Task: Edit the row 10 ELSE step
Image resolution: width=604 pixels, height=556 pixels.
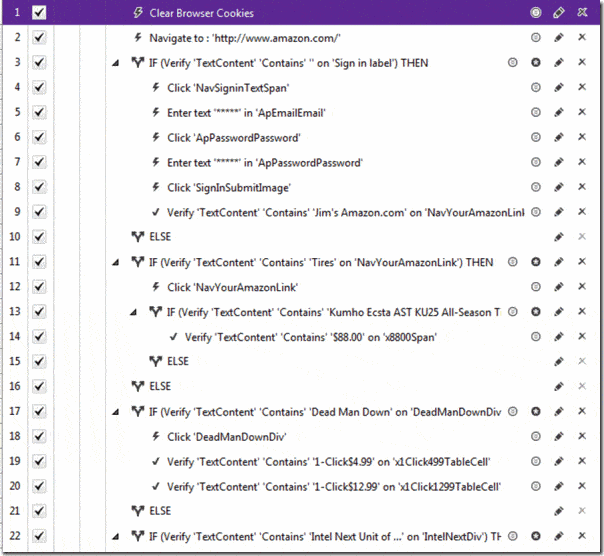Action: click(x=558, y=237)
